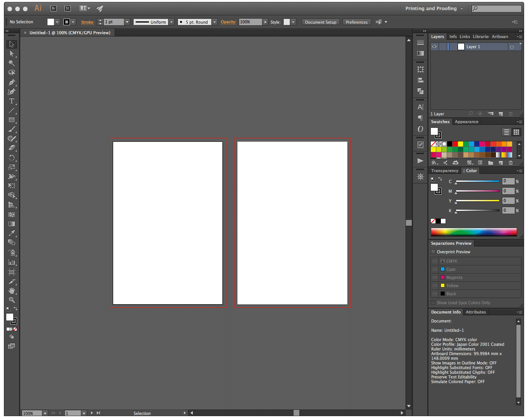Open the 5 pt. Round brush dropdown
This screenshot has width=528, height=420.
click(215, 22)
